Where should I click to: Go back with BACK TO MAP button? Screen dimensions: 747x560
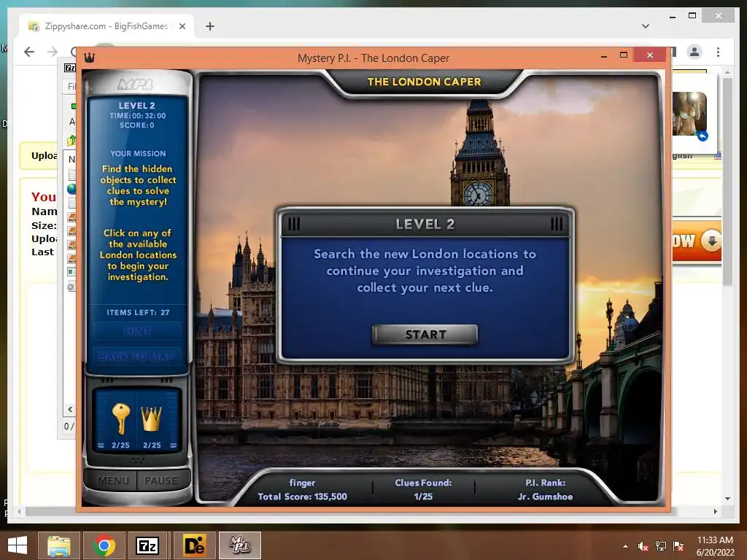(137, 356)
